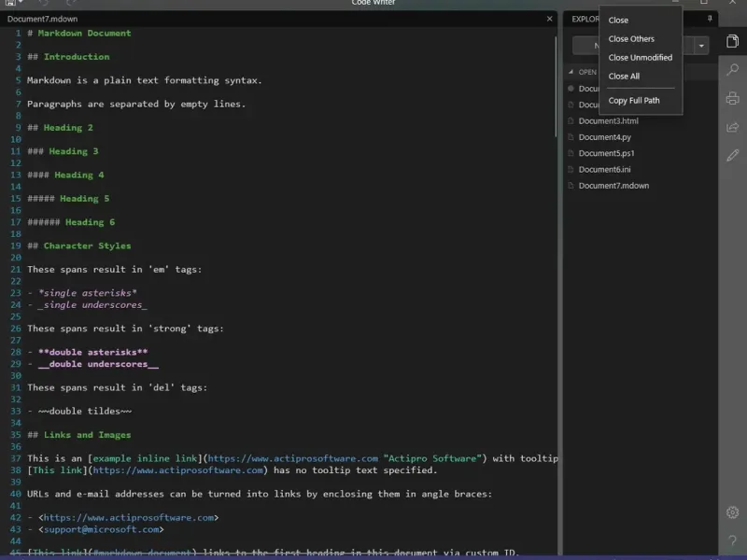Viewport: 747px width, 560px height.
Task: Open Help via question mark icon
Action: coord(732,541)
